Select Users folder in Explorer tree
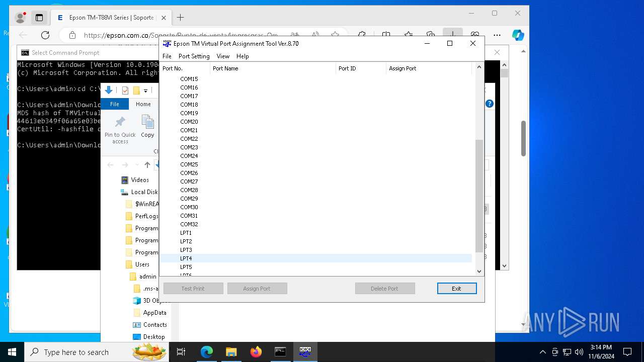Image resolution: width=644 pixels, height=362 pixels. coord(137,264)
